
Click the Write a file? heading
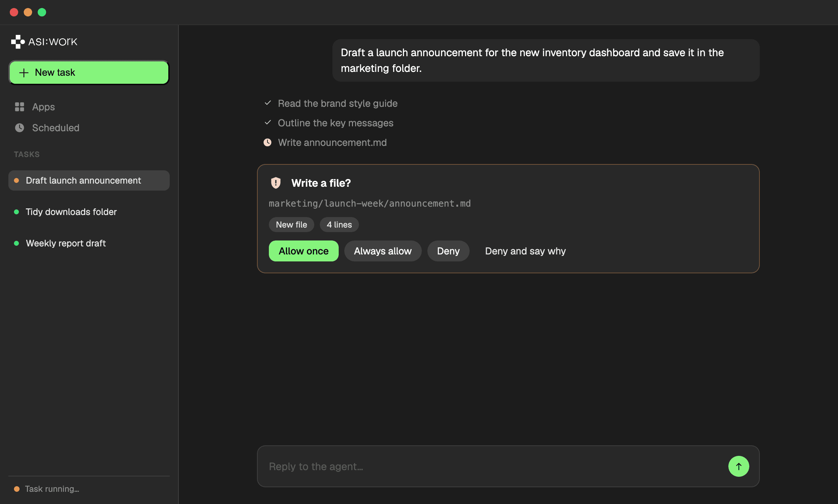[321, 183]
